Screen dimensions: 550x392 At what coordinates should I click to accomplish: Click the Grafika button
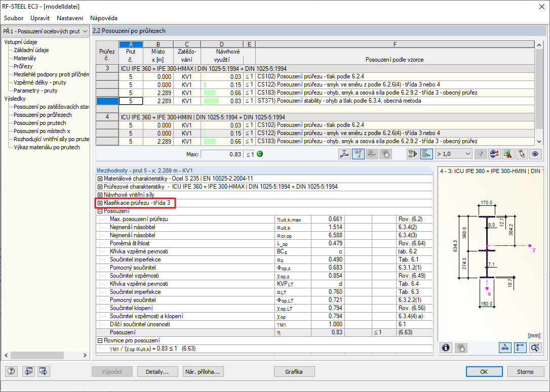point(294,371)
